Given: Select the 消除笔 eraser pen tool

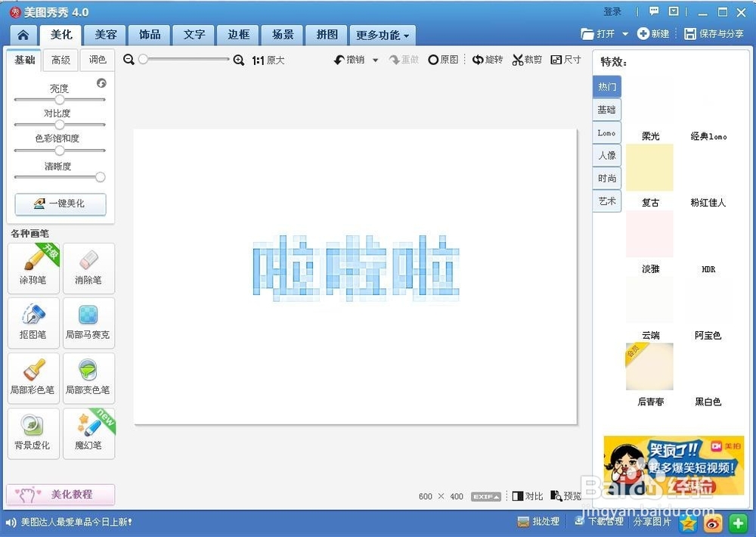Looking at the screenshot, I should click(x=88, y=268).
